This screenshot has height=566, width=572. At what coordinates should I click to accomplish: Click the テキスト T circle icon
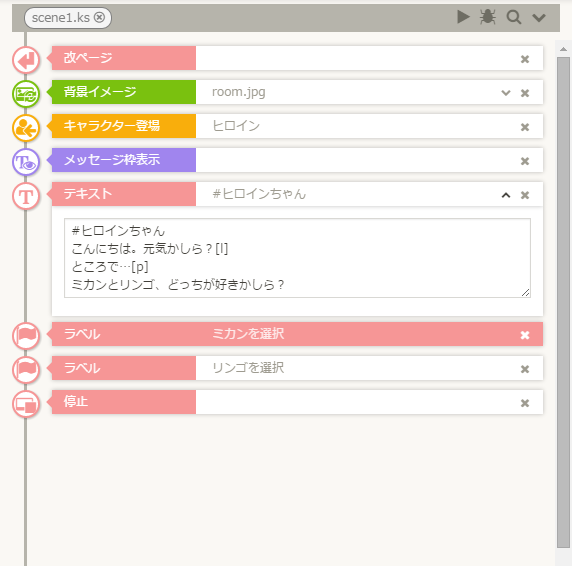(x=26, y=196)
